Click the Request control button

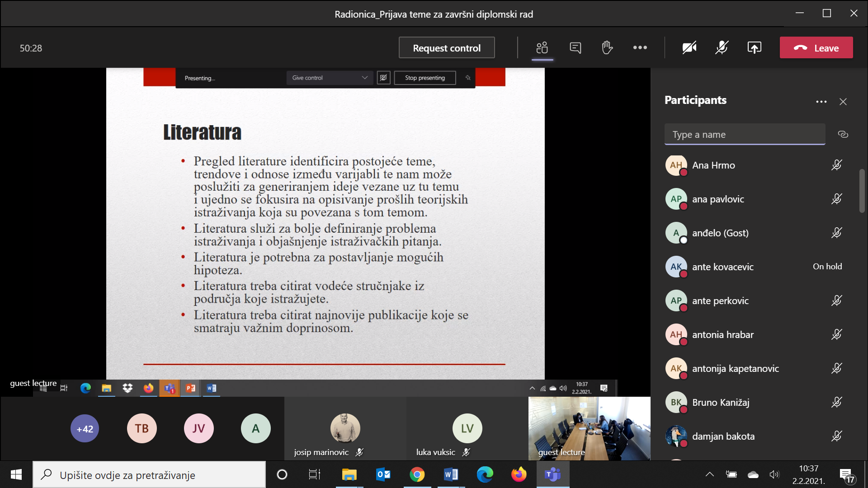[x=446, y=48]
